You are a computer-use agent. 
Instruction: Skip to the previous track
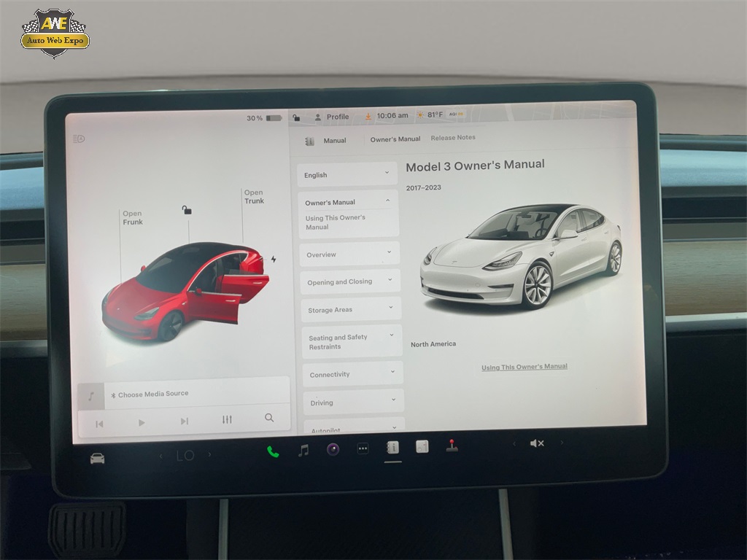click(x=99, y=424)
